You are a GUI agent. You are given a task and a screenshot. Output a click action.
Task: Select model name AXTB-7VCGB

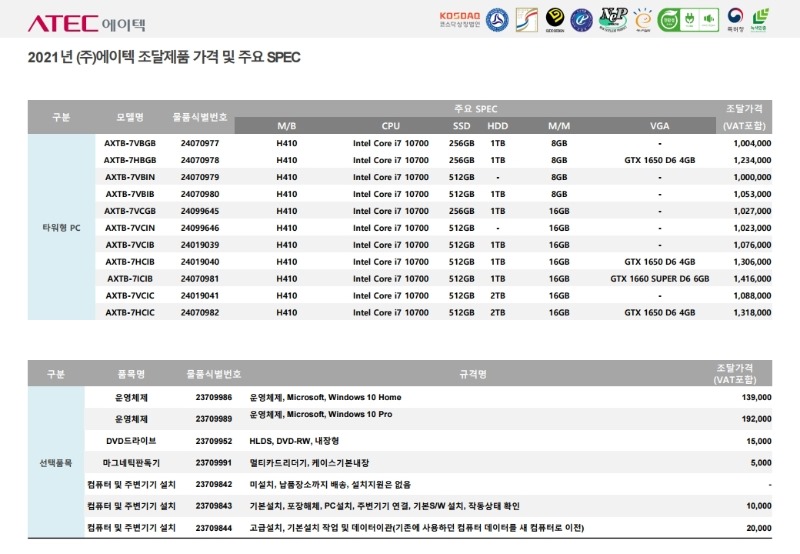click(130, 211)
